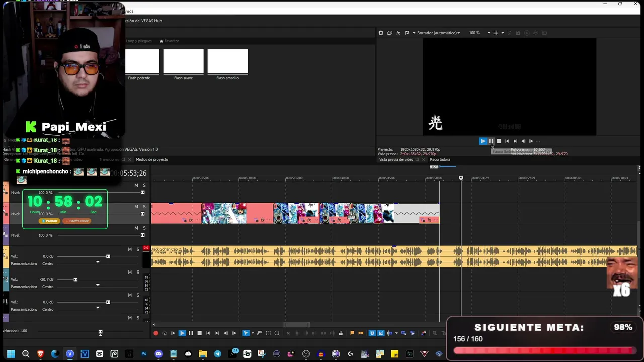This screenshot has height=362, width=644.
Task: Open the 100 % preview zoom dropdown
Action: pyautogui.click(x=479, y=33)
